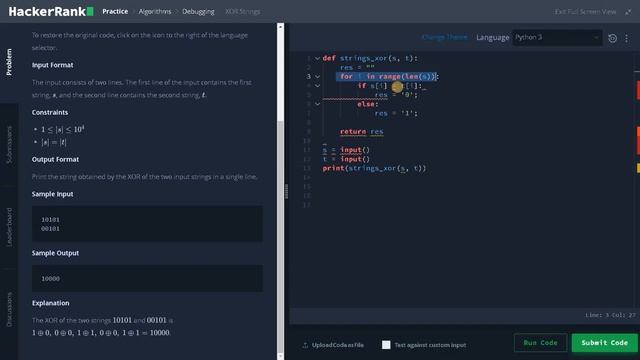Click the 'def strings_xor(s, t):' line
This screenshot has width=640, height=360.
[370, 58]
